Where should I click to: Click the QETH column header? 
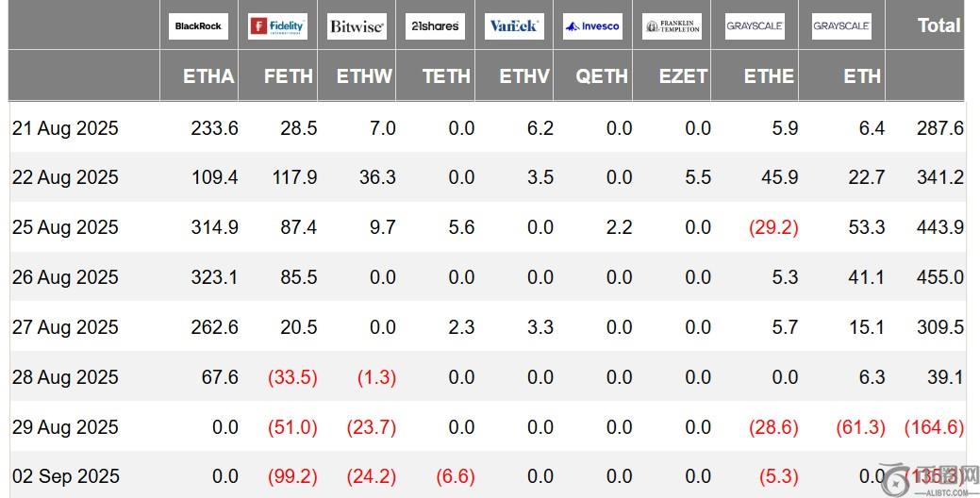tap(602, 76)
